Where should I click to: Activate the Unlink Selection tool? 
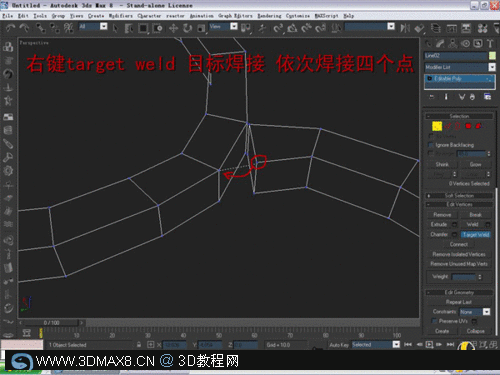pyautogui.click(x=55, y=28)
